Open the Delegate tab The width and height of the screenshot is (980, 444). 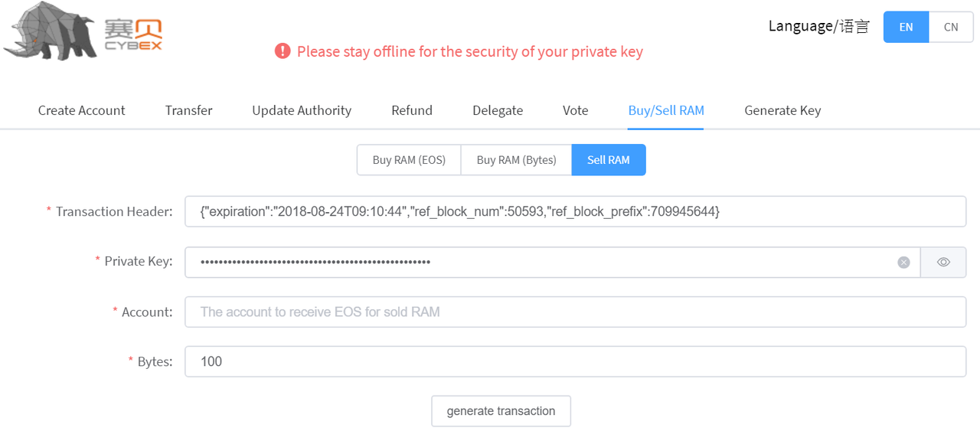[498, 110]
